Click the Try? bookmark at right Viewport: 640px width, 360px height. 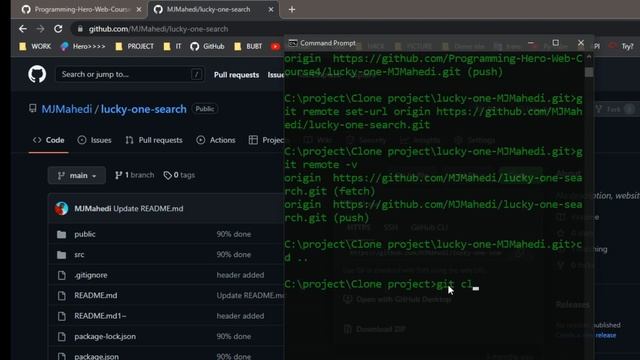[622, 47]
